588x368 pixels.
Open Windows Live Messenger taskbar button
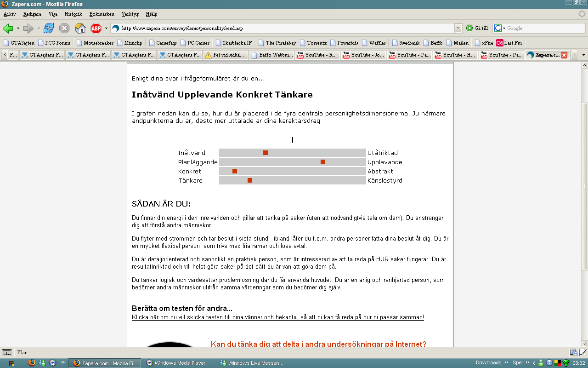(x=252, y=363)
